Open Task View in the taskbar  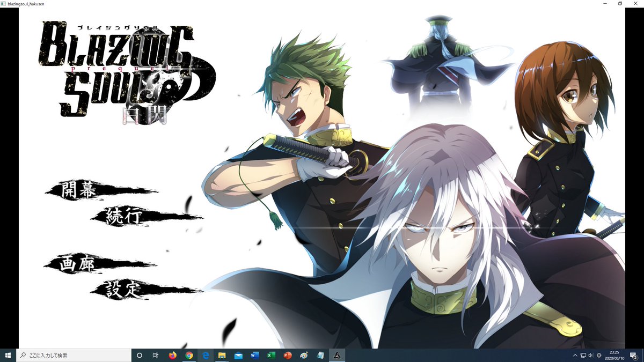(156, 355)
